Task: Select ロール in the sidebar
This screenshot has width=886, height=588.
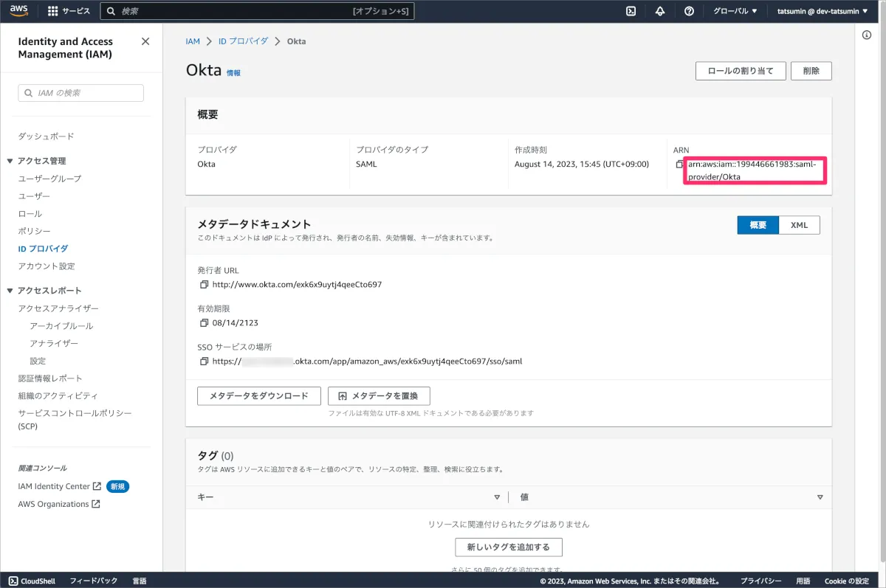Action: [30, 214]
